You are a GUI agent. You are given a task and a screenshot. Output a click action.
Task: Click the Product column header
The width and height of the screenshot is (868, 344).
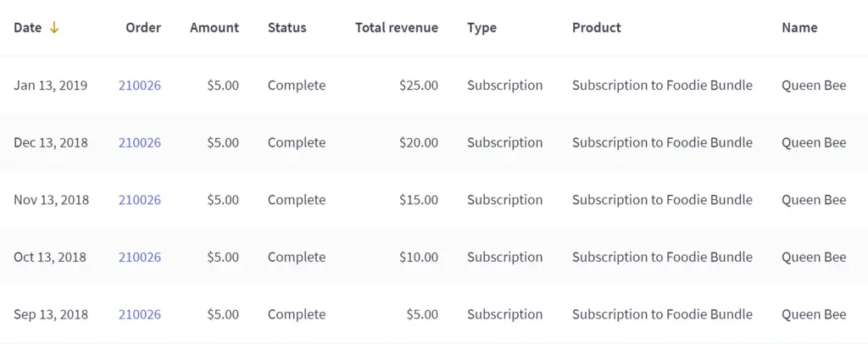point(597,28)
